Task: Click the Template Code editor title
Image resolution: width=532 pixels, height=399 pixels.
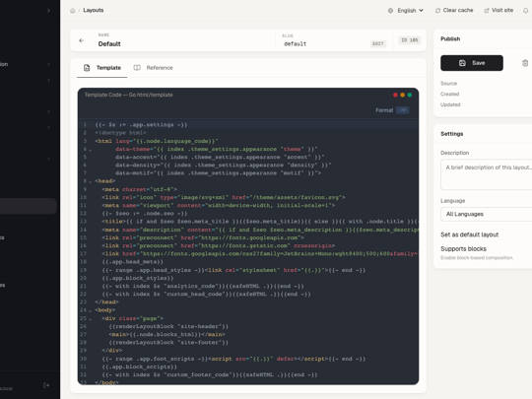Action: 129,95
